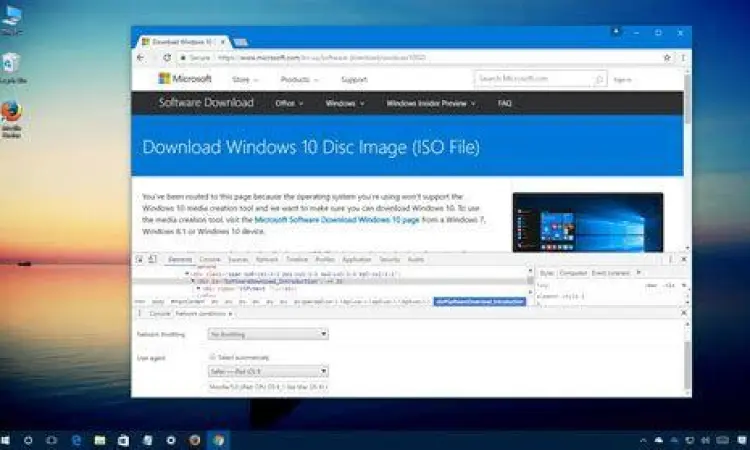Image resolution: width=750 pixels, height=450 pixels.
Task: Open the Network throttling dropdown
Action: click(x=268, y=334)
